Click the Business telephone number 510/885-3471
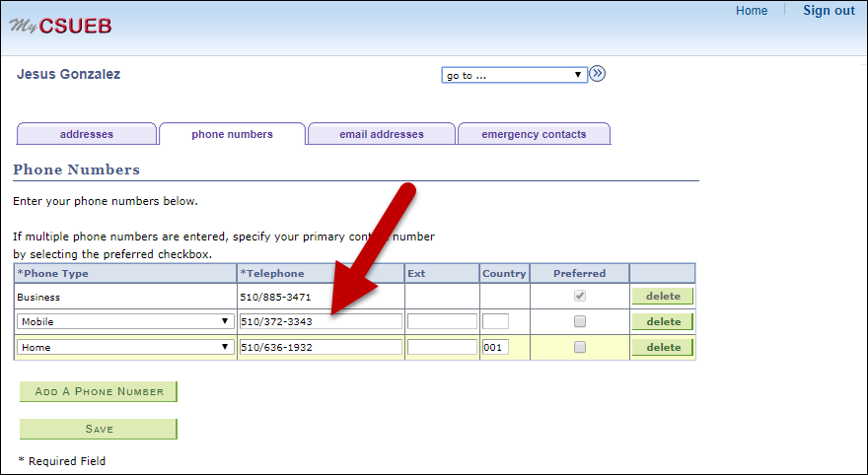Screen dimensions: 868x475 tap(275, 297)
